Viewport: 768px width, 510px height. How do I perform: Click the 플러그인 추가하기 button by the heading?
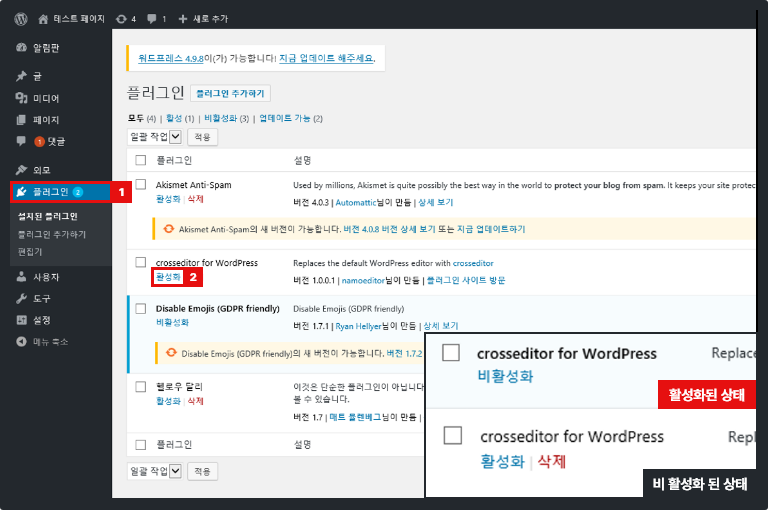pyautogui.click(x=230, y=94)
